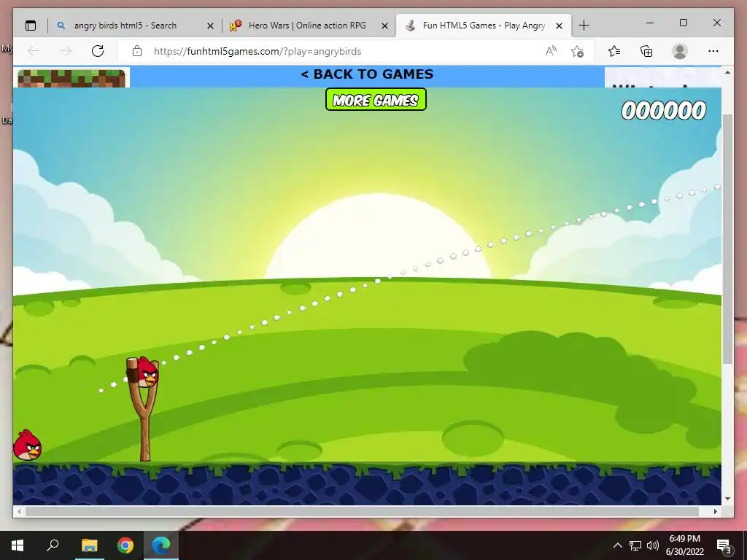Click the vertical scrollbar thumb
The height and width of the screenshot is (560, 747).
click(x=727, y=238)
